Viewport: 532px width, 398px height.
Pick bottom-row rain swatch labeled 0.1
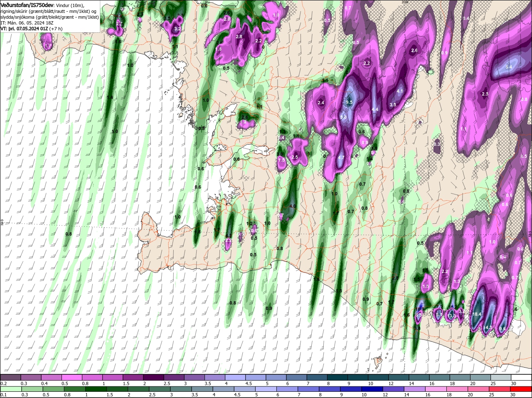[10, 388]
